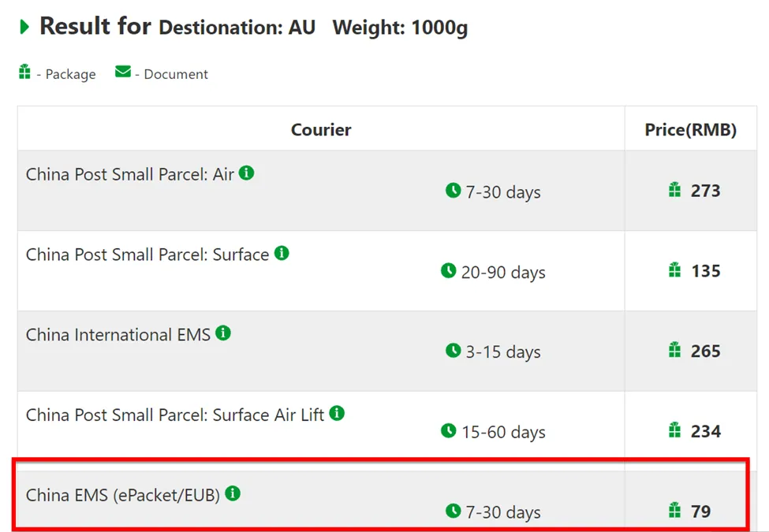This screenshot has height=532, width=769.
Task: Click info icon next to China Post Small Parcel: Air
Action: pos(247,173)
